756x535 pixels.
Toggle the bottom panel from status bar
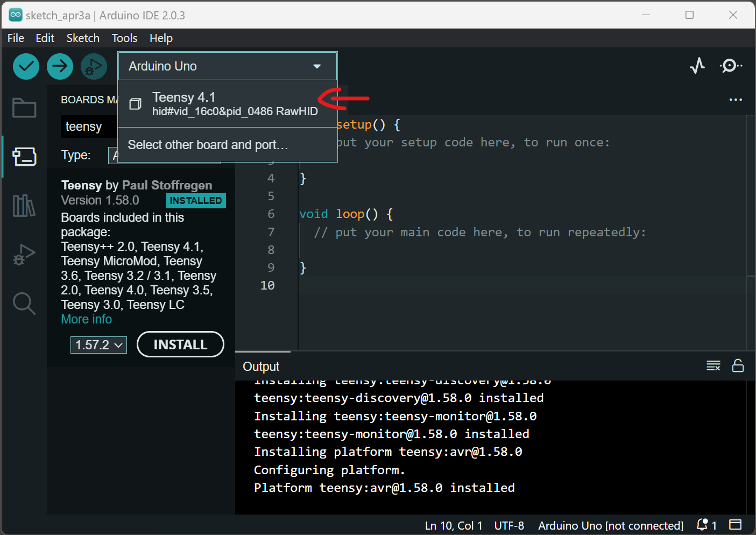[x=736, y=525]
